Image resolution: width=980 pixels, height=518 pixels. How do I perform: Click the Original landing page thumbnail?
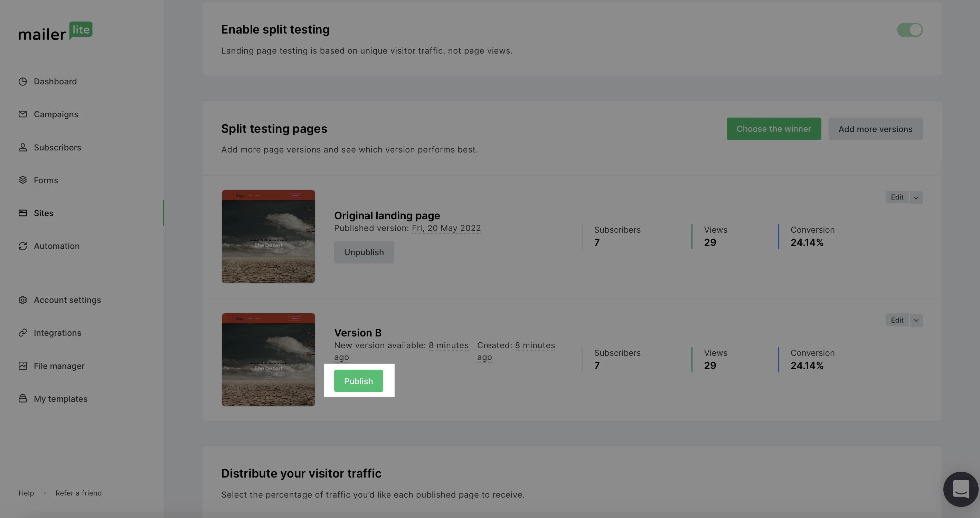click(x=268, y=237)
